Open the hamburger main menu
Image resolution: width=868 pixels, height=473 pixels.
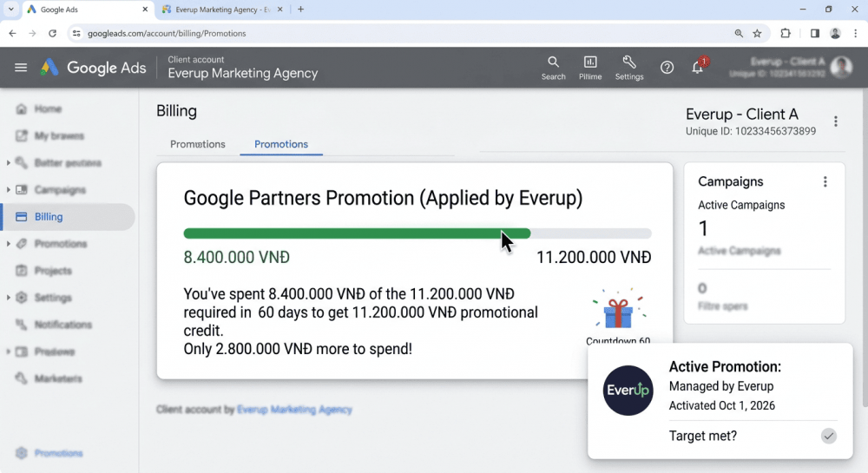tap(21, 68)
